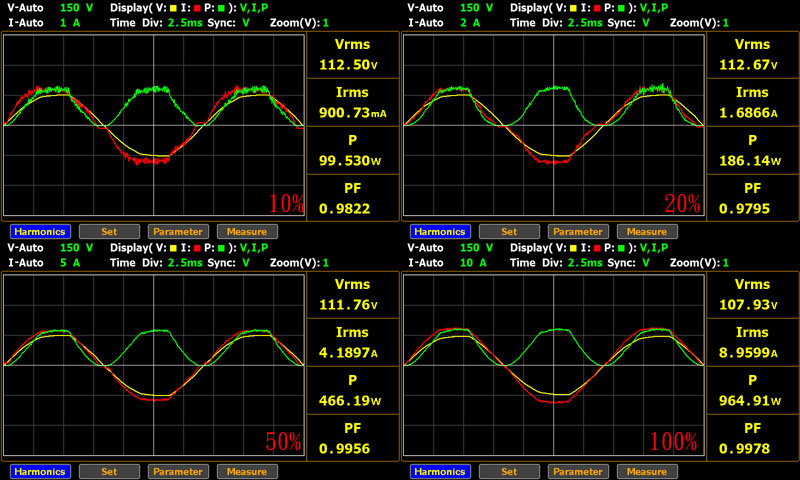
Task: Select Vrms reading 107.93V
Action: click(748, 305)
